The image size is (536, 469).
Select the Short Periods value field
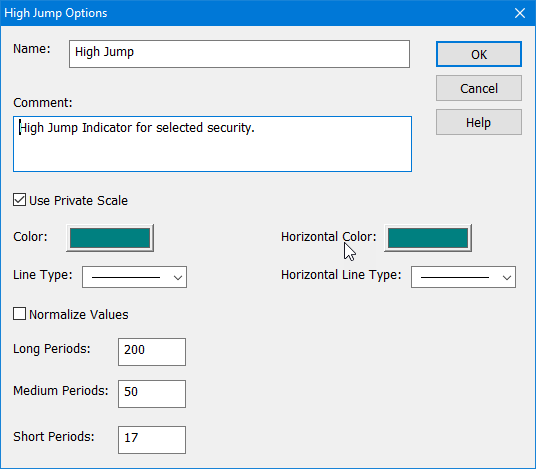click(152, 440)
